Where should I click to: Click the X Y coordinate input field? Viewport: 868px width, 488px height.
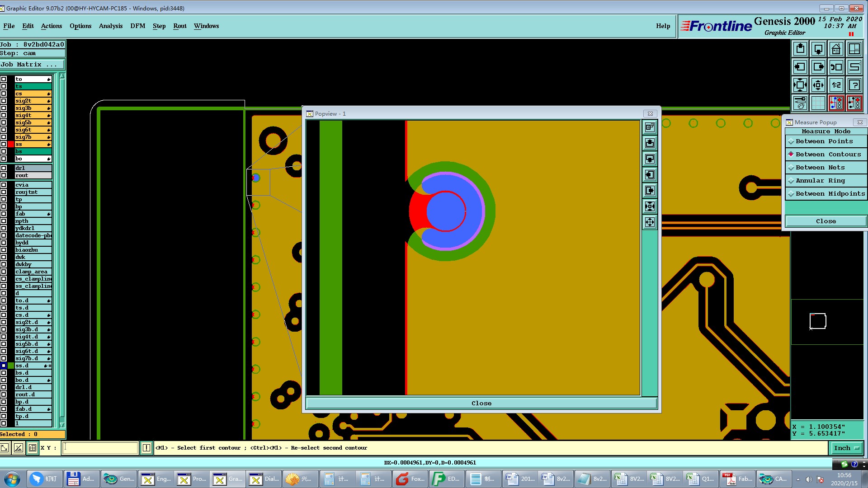point(100,448)
